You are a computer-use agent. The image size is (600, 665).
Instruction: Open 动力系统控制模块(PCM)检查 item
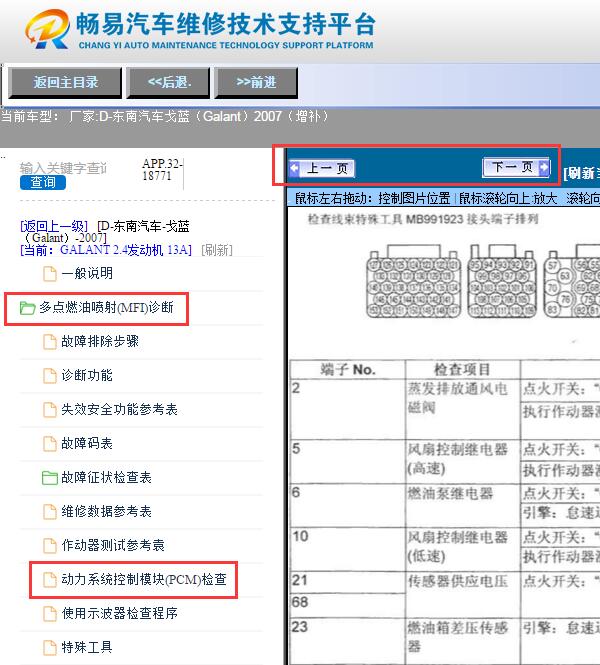144,579
